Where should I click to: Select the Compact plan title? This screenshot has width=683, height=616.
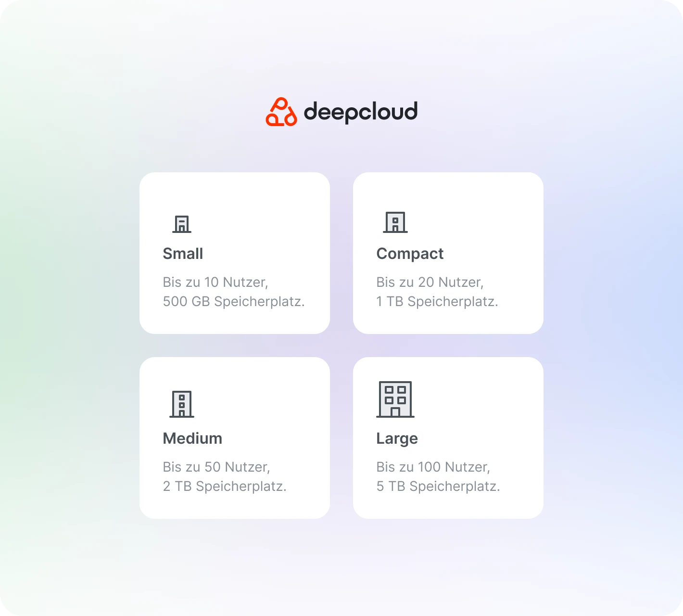pyautogui.click(x=410, y=254)
